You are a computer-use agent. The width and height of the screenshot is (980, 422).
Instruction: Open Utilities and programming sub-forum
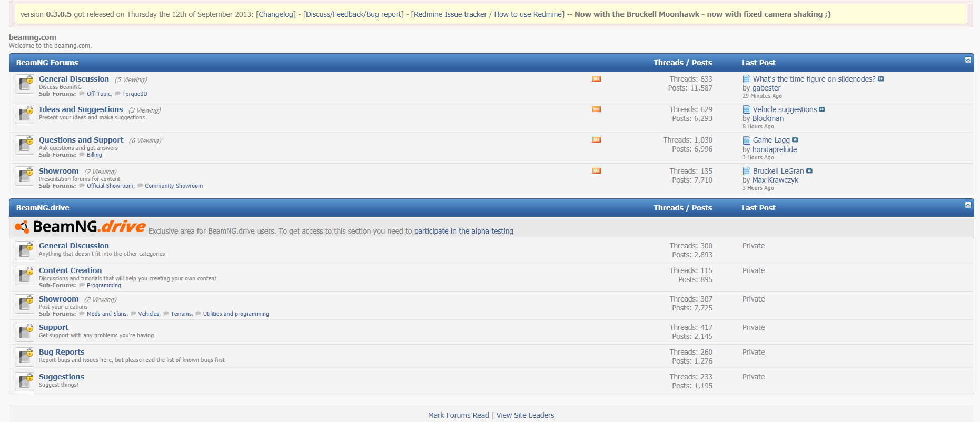(236, 314)
